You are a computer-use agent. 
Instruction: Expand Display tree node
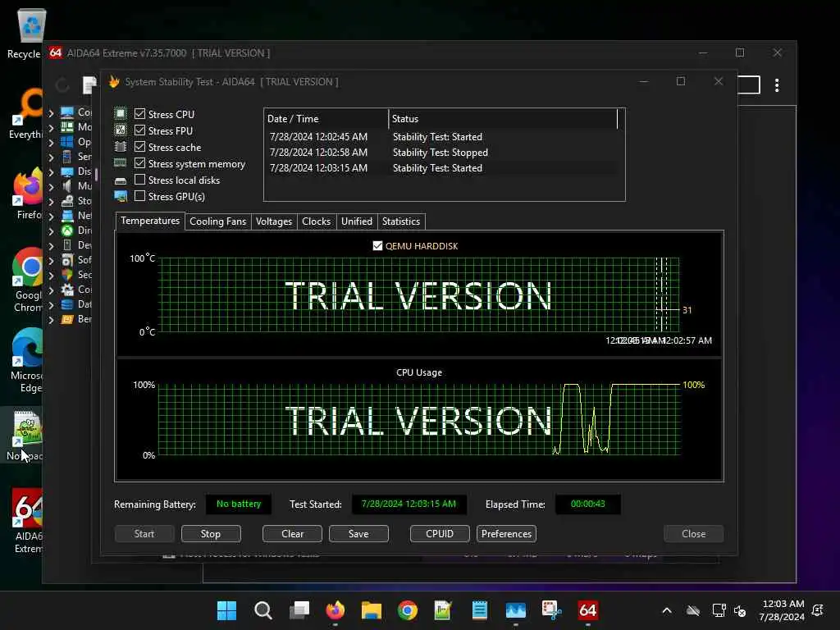[51, 172]
